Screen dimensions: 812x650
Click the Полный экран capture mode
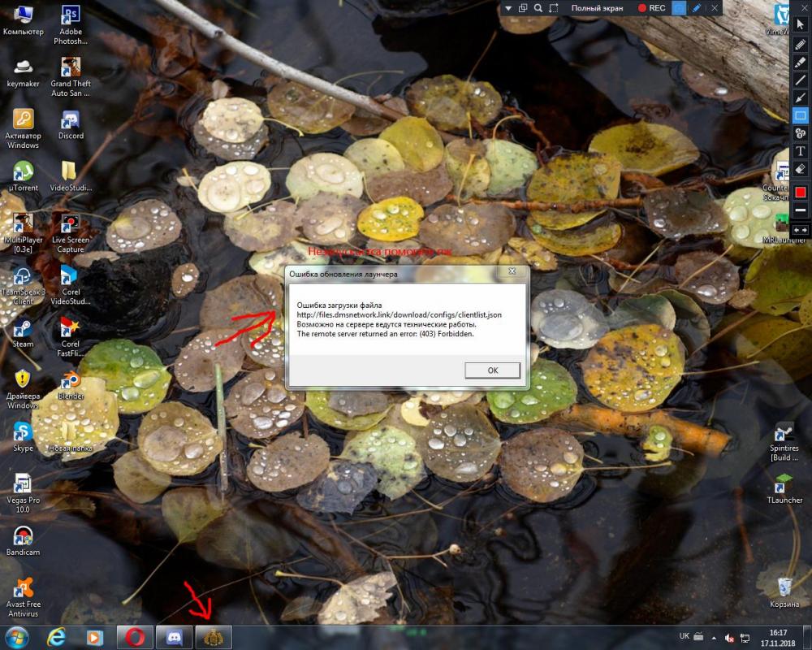click(x=597, y=8)
